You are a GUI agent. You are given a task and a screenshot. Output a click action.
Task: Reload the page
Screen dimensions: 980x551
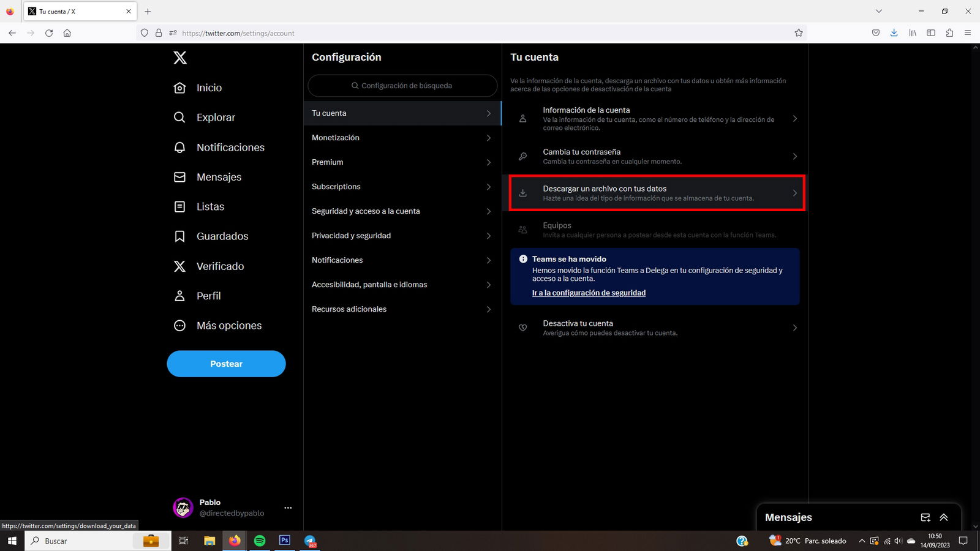point(49,33)
